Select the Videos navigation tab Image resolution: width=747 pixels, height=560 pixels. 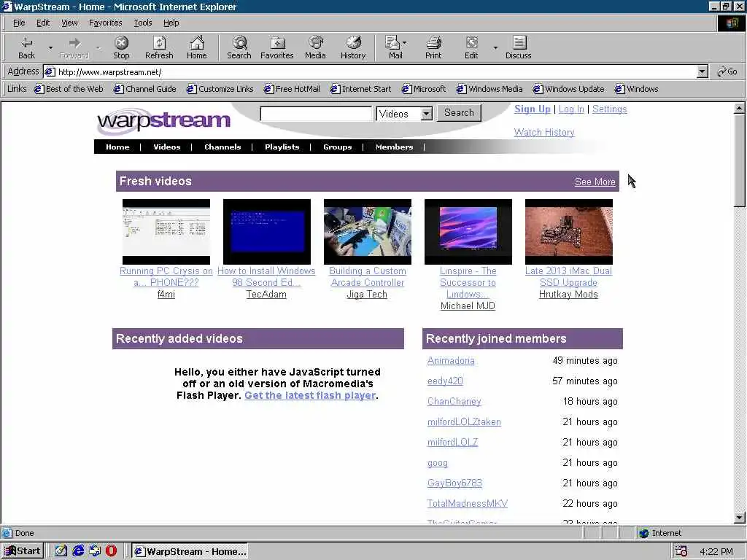click(167, 147)
